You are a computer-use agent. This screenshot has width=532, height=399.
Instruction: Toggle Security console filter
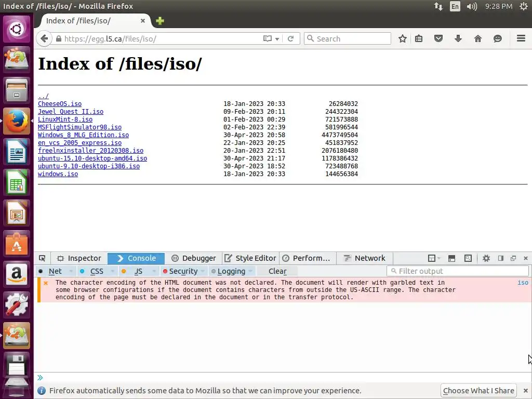[180, 271]
